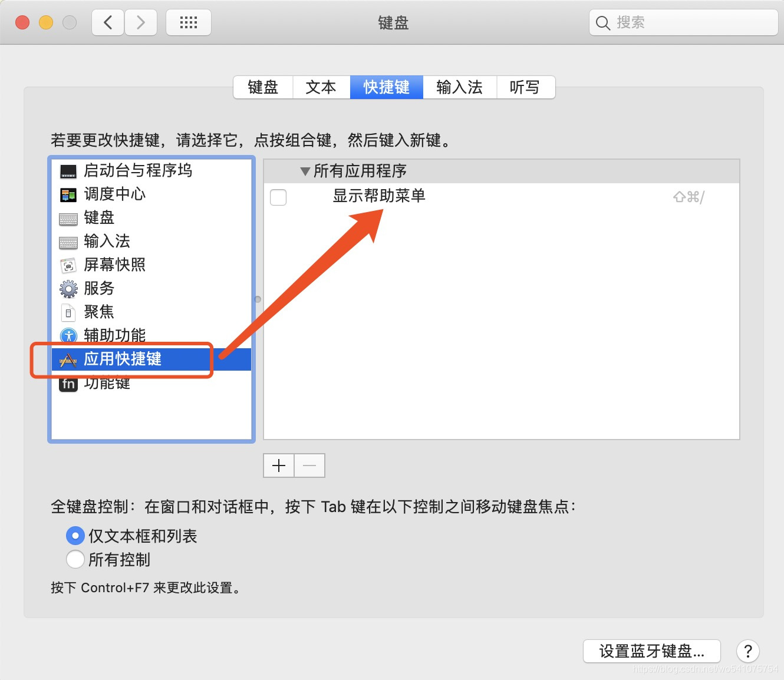Screen dimensions: 784x680
Task: Switch to the 输入法 tab
Action: click(460, 87)
